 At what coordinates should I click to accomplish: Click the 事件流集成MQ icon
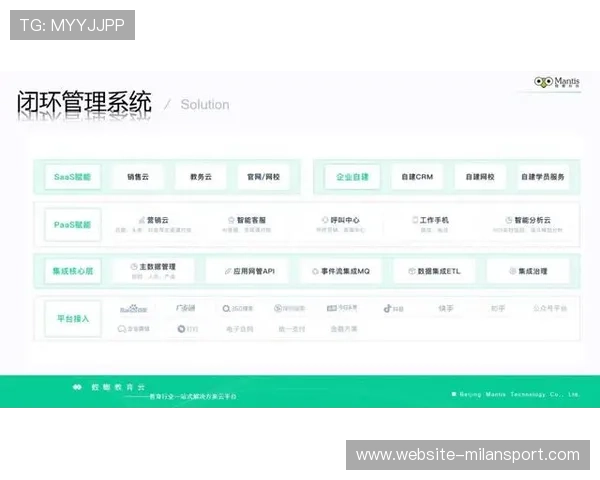point(315,271)
